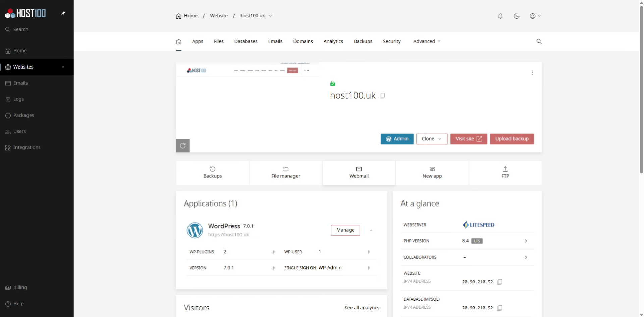Expand the VERSION row chevron
This screenshot has width=644, height=317.
[274, 268]
